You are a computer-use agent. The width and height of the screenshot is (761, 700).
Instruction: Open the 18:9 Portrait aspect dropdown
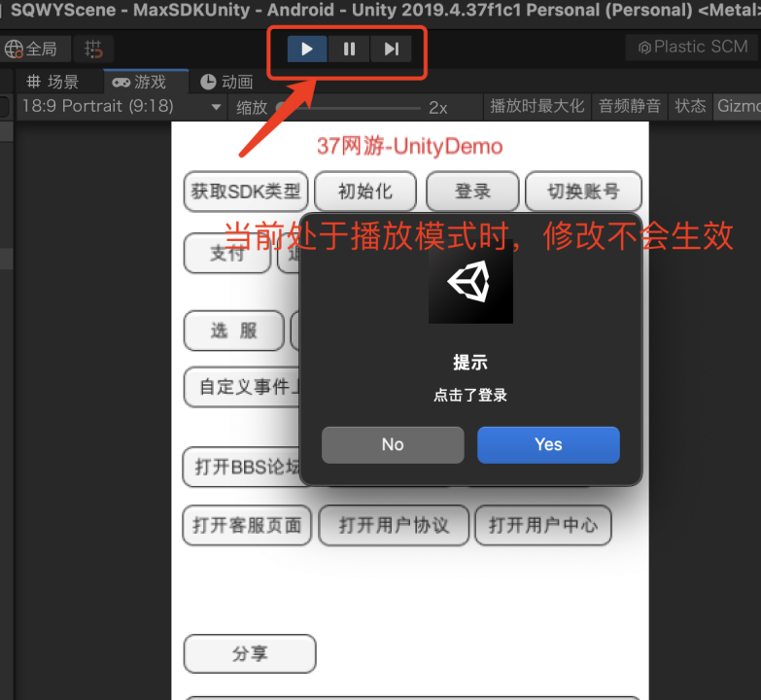pyautogui.click(x=121, y=106)
